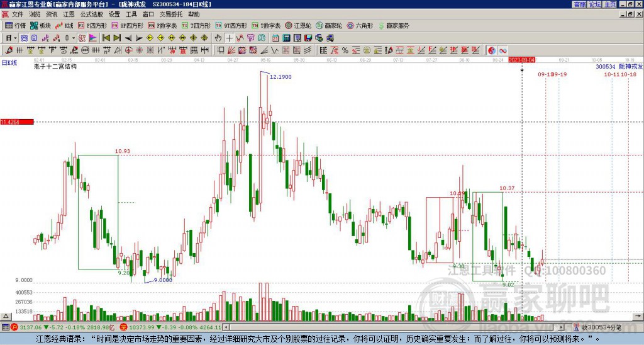Open the 设置 menu
Screen dimensions: 644x345
tap(114, 14)
